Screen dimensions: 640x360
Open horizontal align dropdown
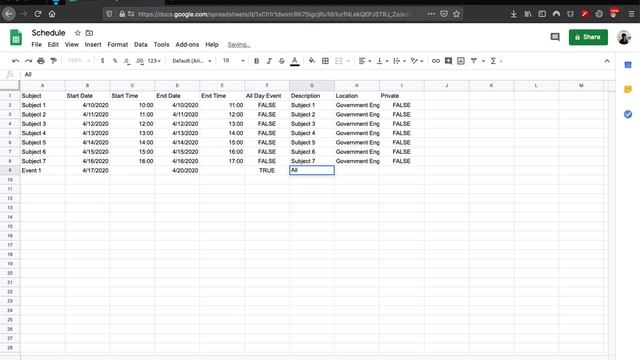[x=364, y=61]
